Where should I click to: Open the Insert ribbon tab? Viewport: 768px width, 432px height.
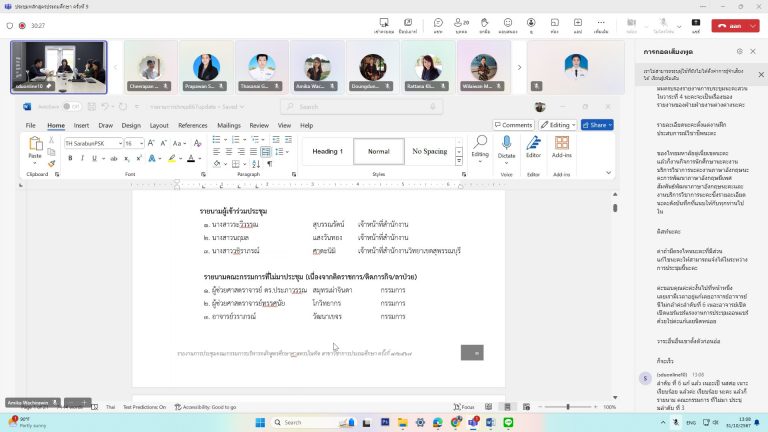coord(81,125)
